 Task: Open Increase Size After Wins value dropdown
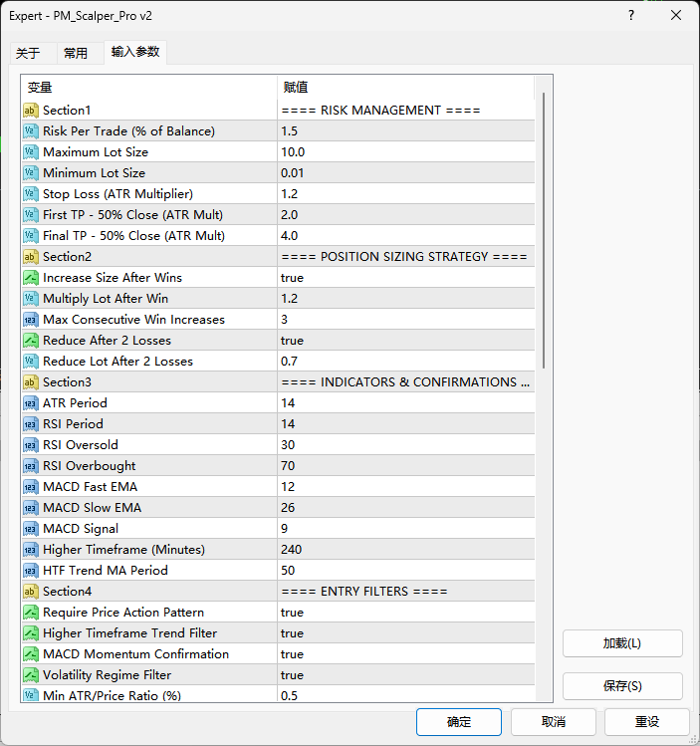[x=405, y=278]
